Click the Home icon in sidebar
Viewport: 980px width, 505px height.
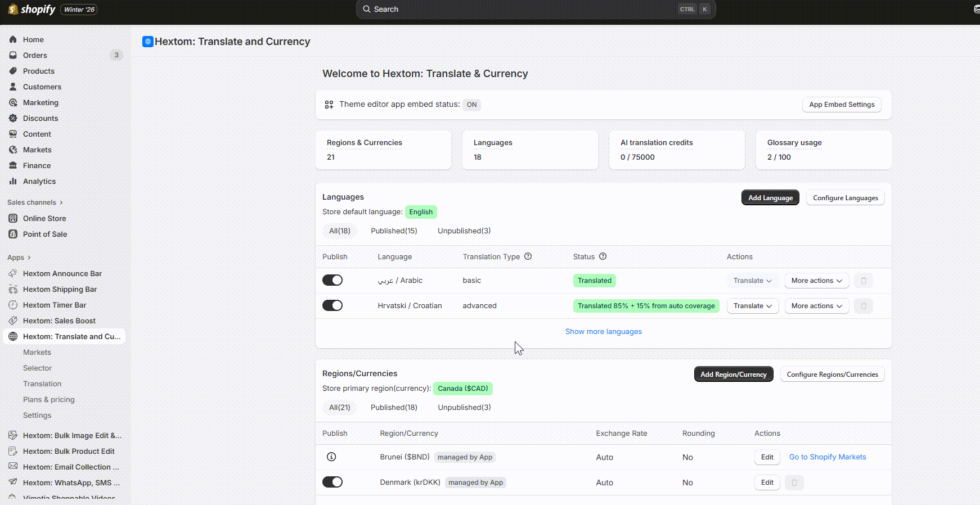pyautogui.click(x=13, y=39)
